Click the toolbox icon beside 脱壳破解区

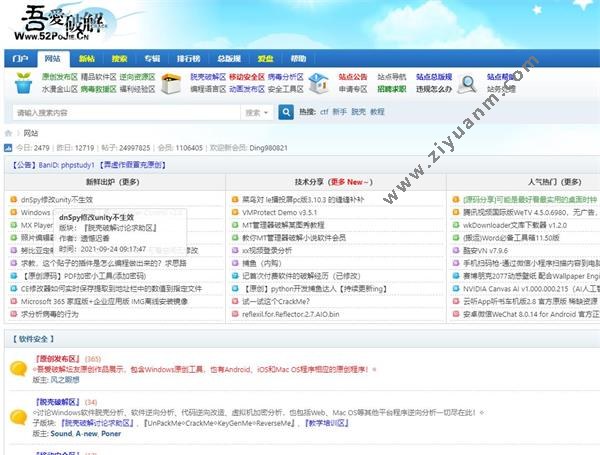tap(171, 84)
